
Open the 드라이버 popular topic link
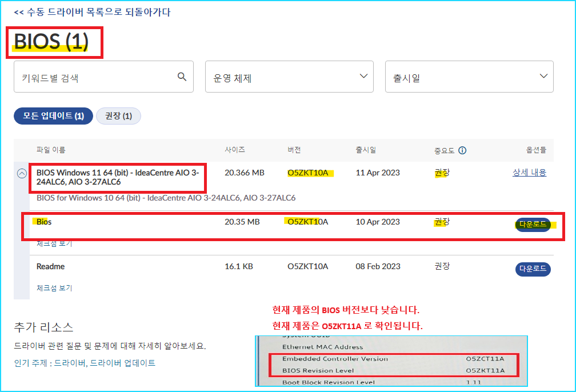[70, 363]
